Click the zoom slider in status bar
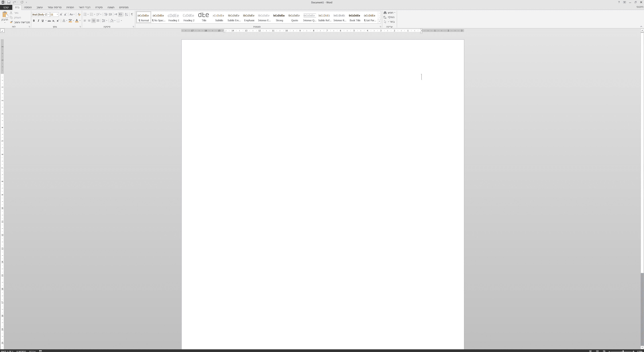 point(623,351)
